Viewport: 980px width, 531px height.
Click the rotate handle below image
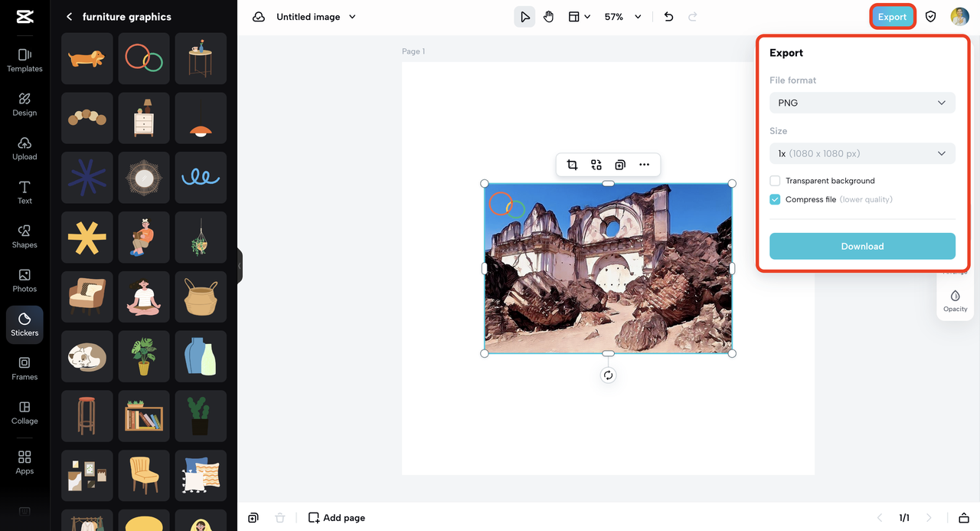[608, 375]
